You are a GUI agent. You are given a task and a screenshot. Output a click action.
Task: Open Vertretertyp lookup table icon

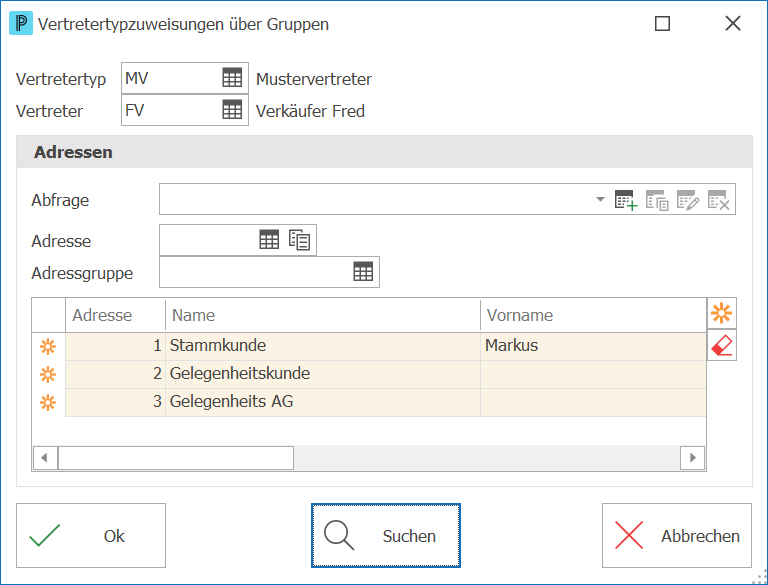click(x=232, y=78)
